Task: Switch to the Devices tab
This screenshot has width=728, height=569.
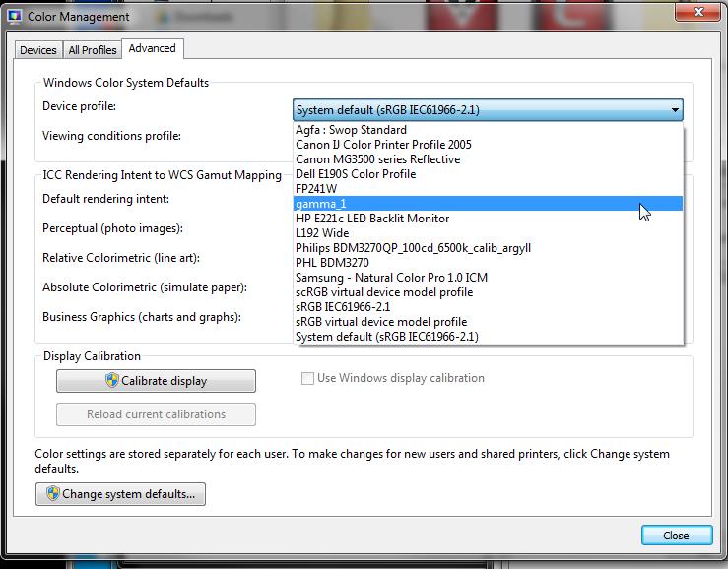Action: [38, 50]
